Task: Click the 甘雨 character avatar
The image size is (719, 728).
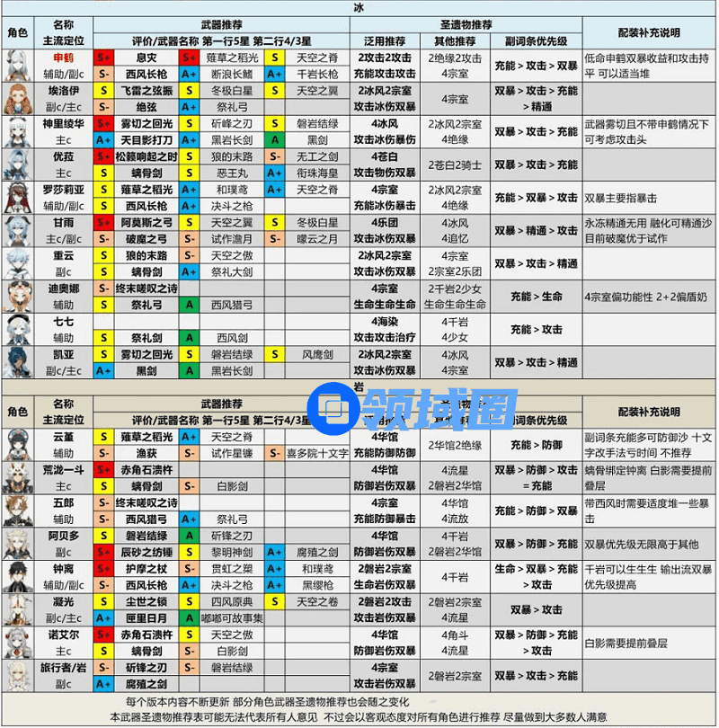Action: (19, 229)
